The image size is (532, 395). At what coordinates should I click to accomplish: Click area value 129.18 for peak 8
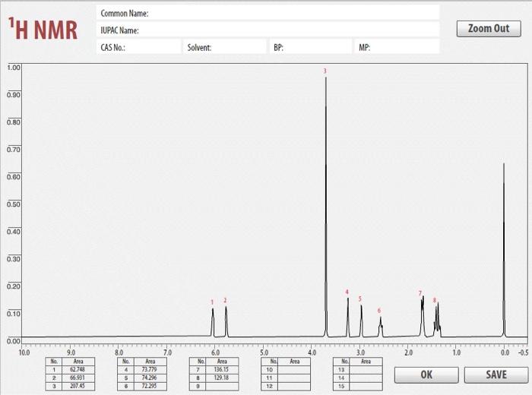tap(222, 378)
